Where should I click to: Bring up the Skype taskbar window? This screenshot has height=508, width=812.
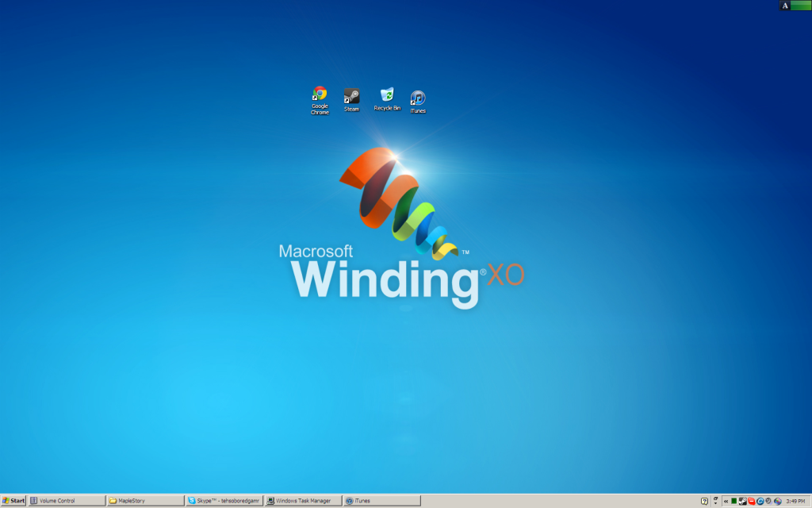(x=224, y=501)
